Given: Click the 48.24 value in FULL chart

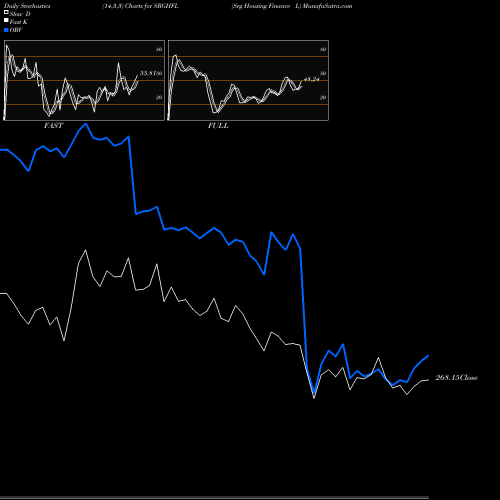Looking at the screenshot, I should tap(312, 79).
